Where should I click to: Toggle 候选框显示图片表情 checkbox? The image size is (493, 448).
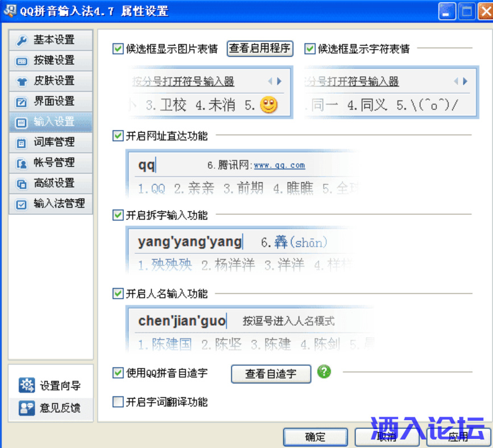tap(118, 49)
